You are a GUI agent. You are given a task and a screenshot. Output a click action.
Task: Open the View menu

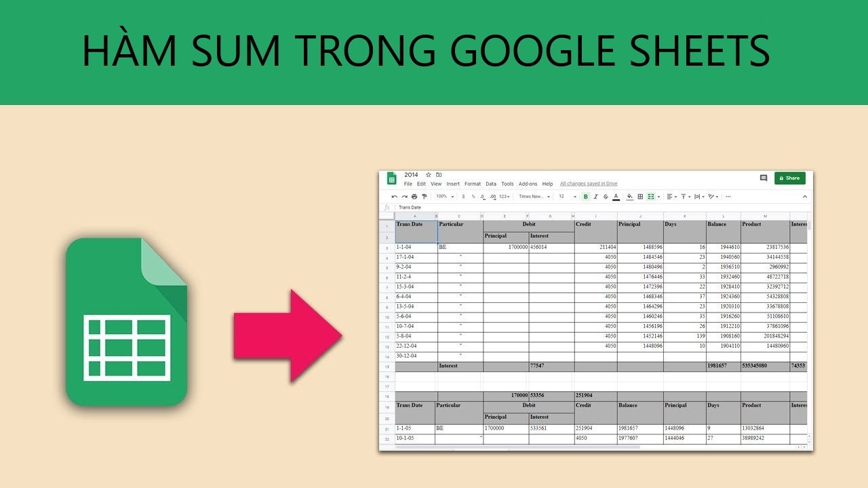tap(436, 184)
